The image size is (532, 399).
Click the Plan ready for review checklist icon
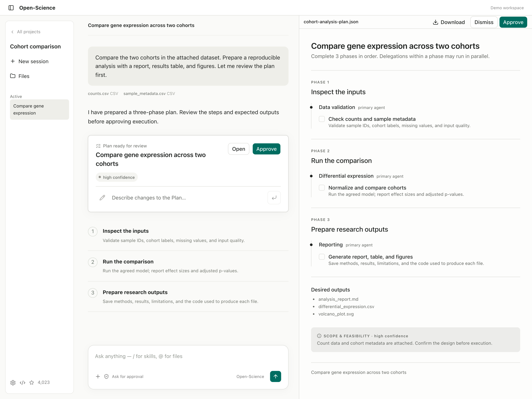(98, 146)
